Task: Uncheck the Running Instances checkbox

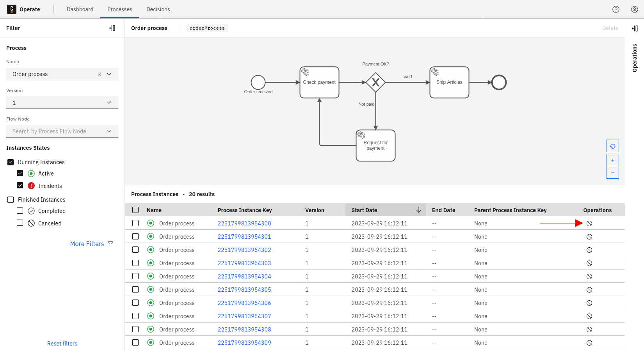Action: click(x=10, y=162)
